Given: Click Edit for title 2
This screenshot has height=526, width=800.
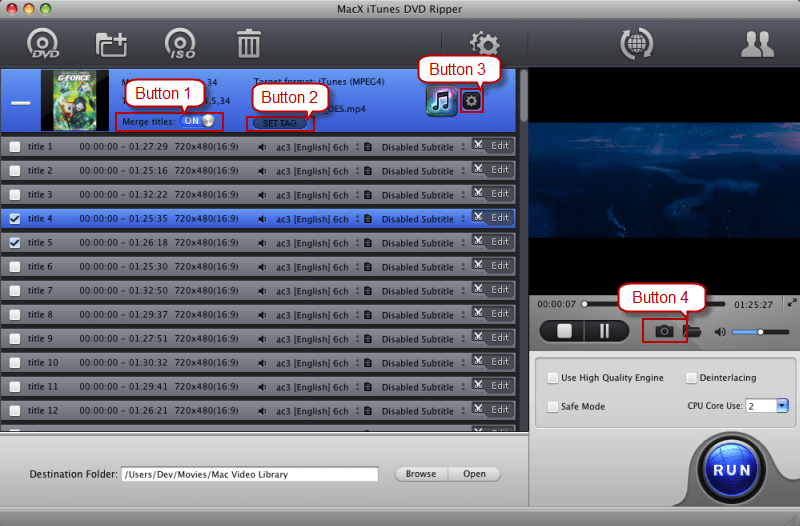Looking at the screenshot, I should pos(499,169).
